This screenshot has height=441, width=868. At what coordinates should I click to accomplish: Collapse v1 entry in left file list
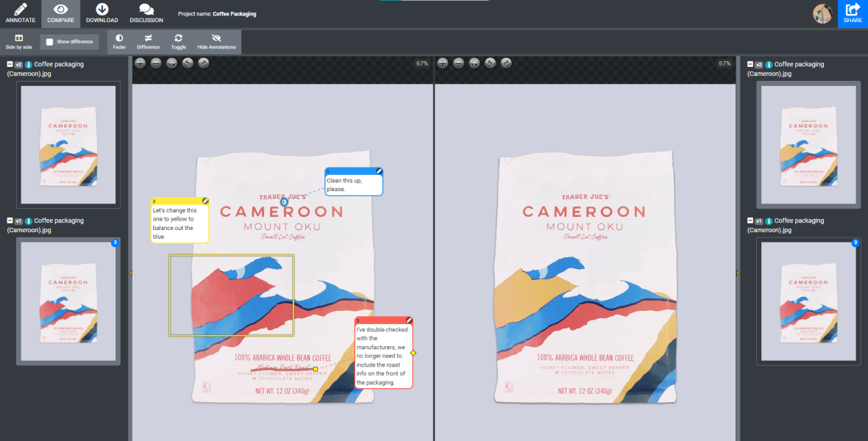(10, 220)
